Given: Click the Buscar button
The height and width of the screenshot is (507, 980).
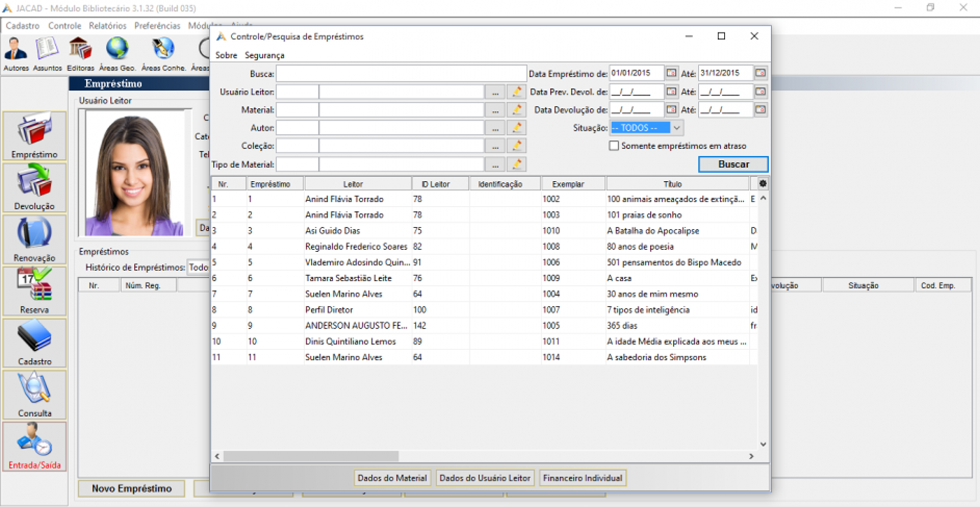Looking at the screenshot, I should tap(733, 164).
